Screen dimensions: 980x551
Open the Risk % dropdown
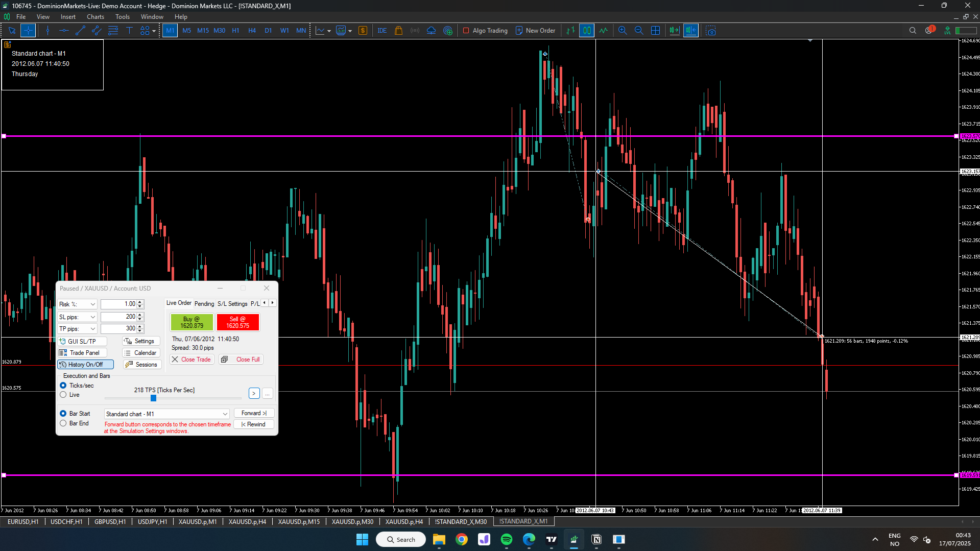[77, 304]
